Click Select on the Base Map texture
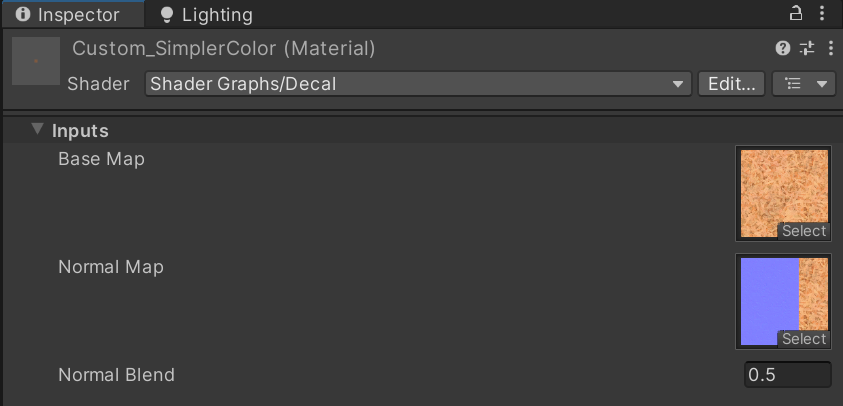The image size is (843, 406). tap(804, 231)
